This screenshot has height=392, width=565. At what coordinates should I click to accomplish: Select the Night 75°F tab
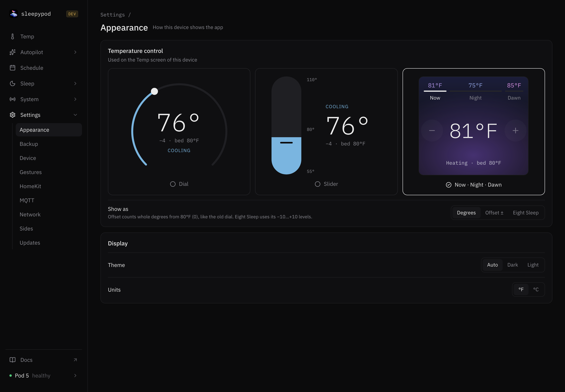[x=475, y=91]
